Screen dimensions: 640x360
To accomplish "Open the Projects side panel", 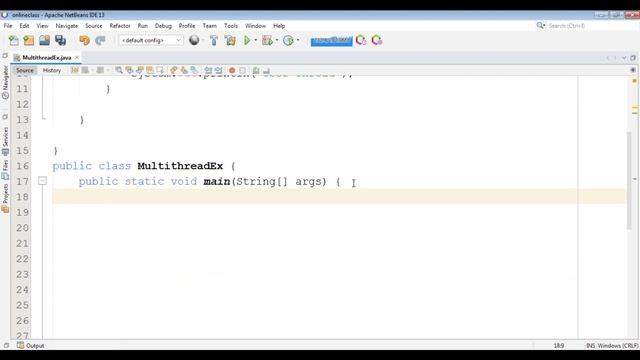I will tap(5, 198).
